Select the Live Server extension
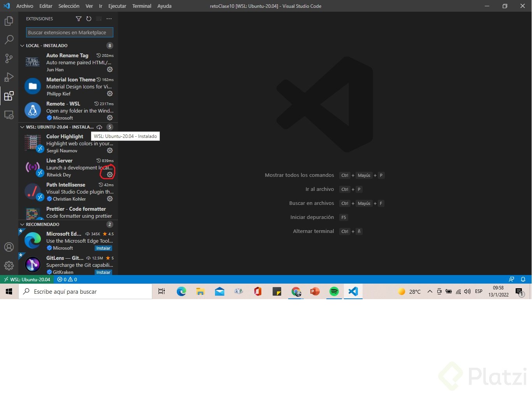This screenshot has height=395, width=532. click(68, 168)
